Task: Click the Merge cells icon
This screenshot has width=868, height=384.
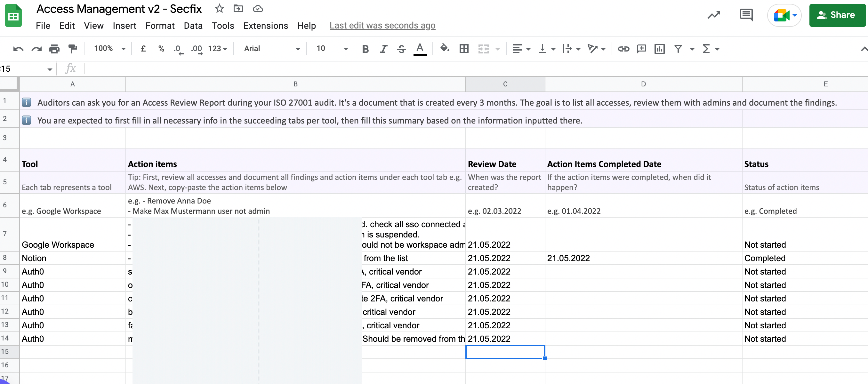Action: [484, 49]
